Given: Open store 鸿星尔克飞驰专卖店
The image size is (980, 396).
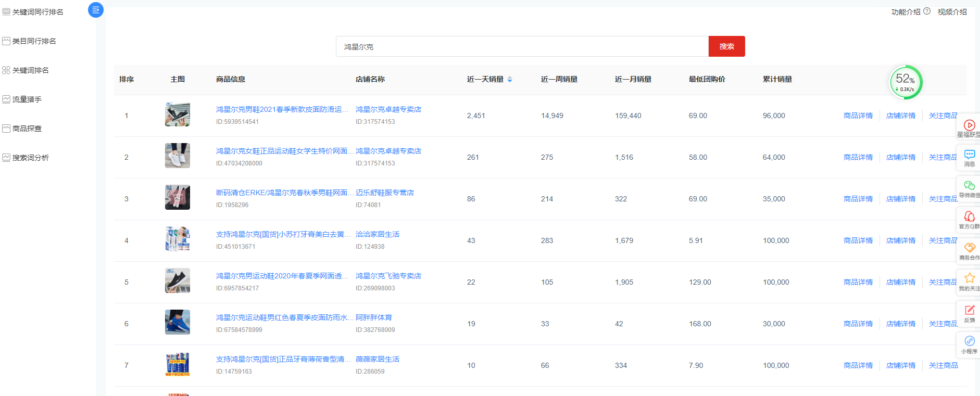Looking at the screenshot, I should click(x=388, y=276).
